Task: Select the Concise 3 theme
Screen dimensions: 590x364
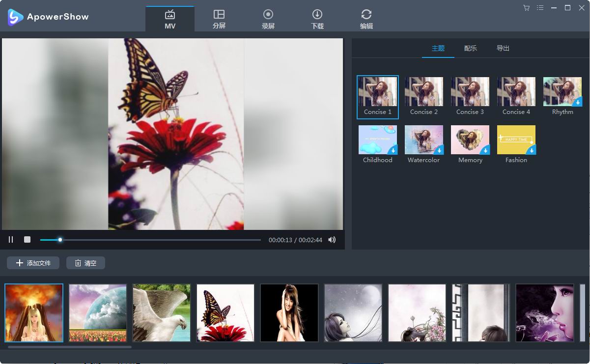Action: coord(470,91)
